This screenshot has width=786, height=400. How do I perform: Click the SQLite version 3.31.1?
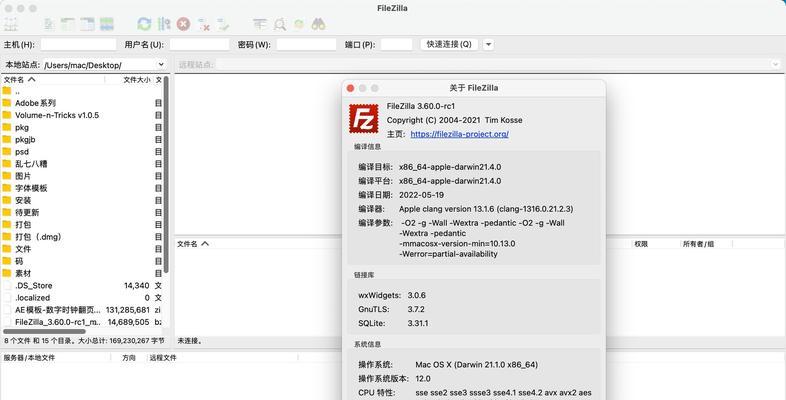(x=418, y=323)
